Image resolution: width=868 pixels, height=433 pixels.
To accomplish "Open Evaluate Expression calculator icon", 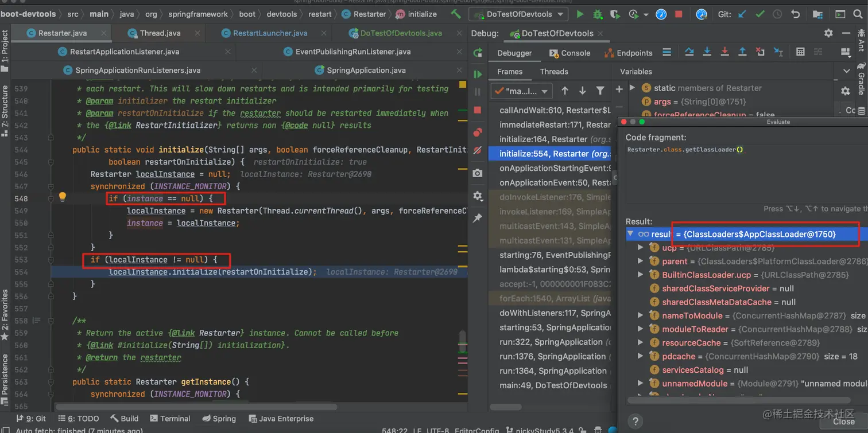I will click(x=801, y=52).
